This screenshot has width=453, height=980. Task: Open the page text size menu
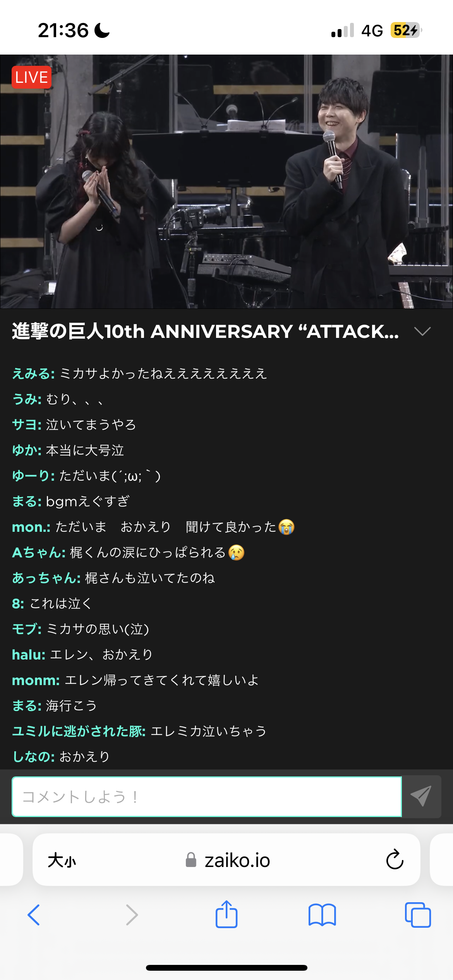coord(62,861)
